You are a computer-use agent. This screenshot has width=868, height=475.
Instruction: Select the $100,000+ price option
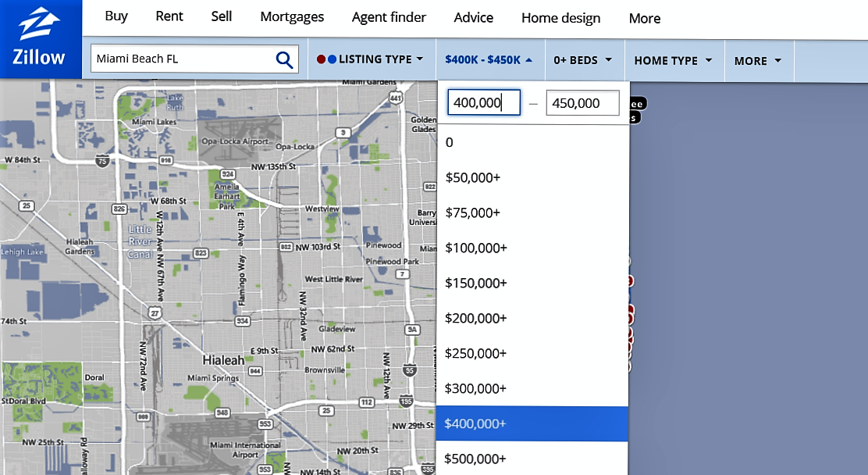tap(532, 248)
